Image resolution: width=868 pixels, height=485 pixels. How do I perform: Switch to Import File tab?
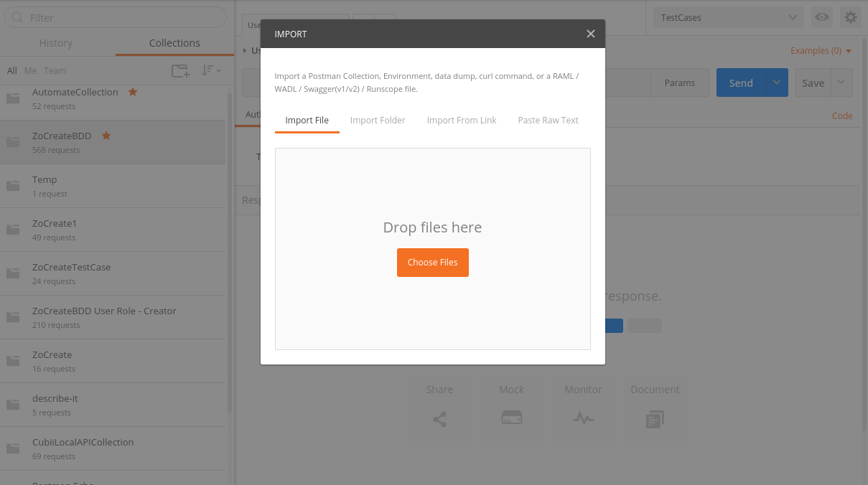coord(307,120)
